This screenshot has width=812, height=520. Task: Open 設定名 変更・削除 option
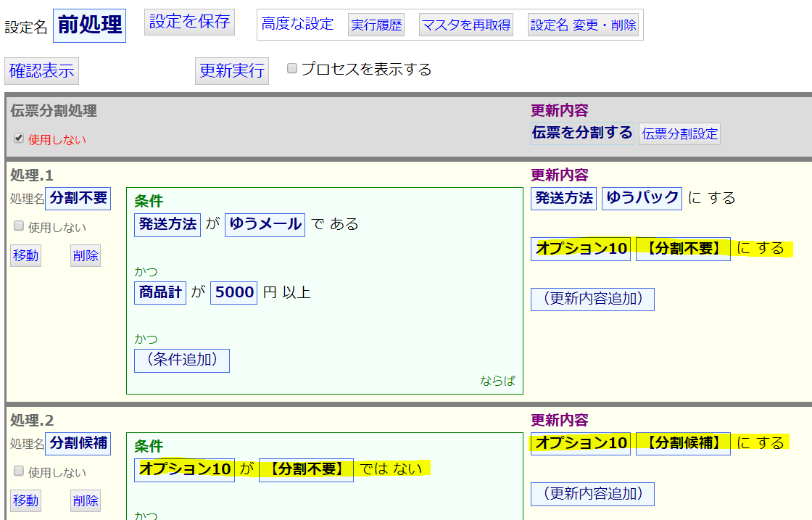click(x=584, y=25)
